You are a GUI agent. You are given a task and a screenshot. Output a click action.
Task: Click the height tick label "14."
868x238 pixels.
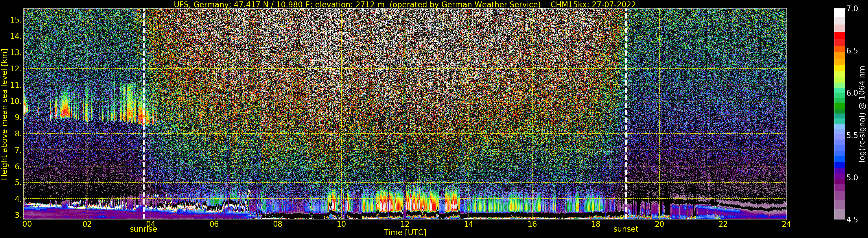pyautogui.click(x=16, y=36)
